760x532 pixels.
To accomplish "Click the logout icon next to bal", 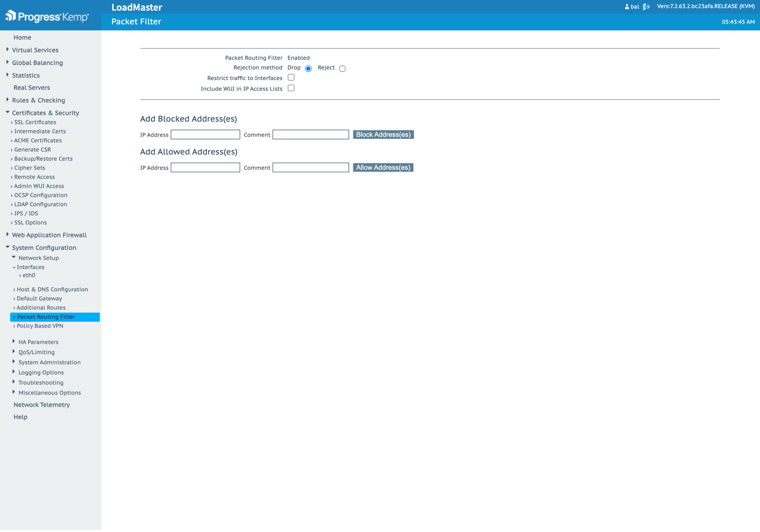I will point(646,7).
